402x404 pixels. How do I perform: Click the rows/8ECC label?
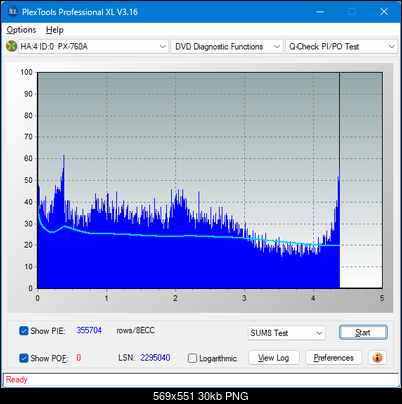click(x=135, y=330)
